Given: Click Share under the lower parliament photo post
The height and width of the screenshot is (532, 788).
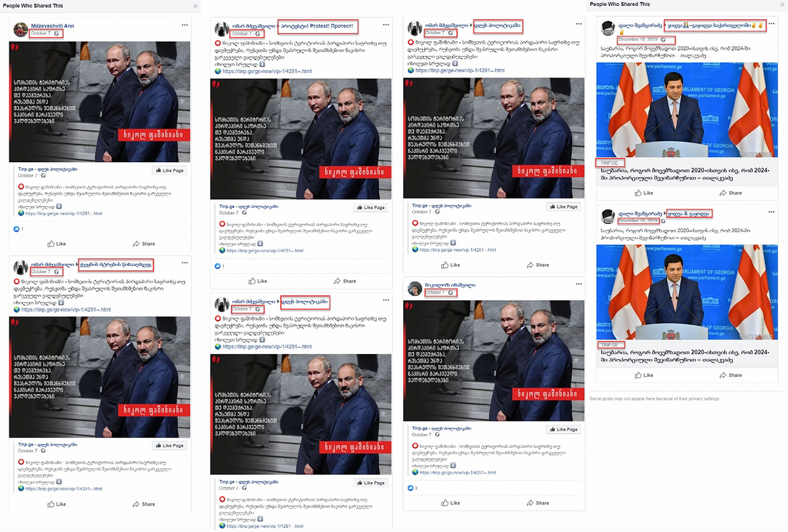Looking at the screenshot, I should [731, 375].
